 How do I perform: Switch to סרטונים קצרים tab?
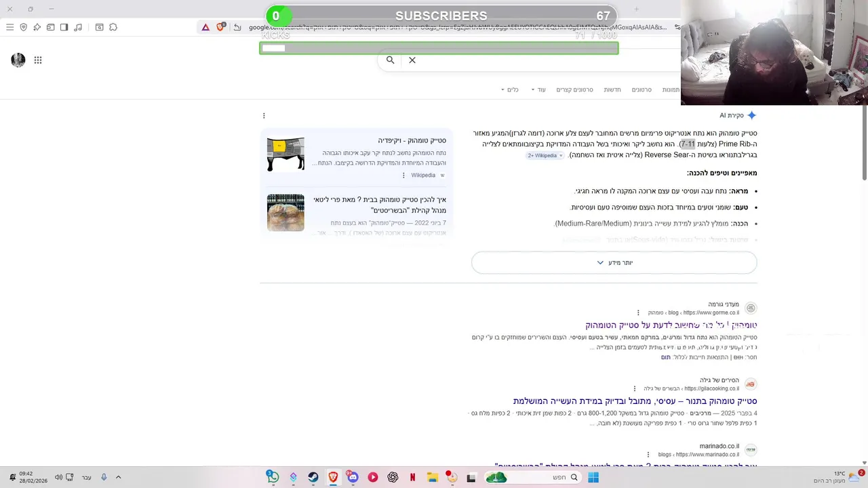click(574, 89)
